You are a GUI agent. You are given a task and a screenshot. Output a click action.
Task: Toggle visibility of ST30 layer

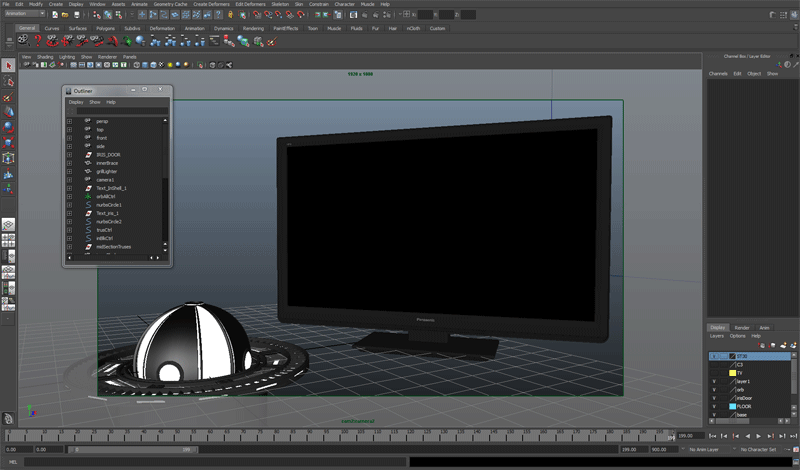click(714, 356)
